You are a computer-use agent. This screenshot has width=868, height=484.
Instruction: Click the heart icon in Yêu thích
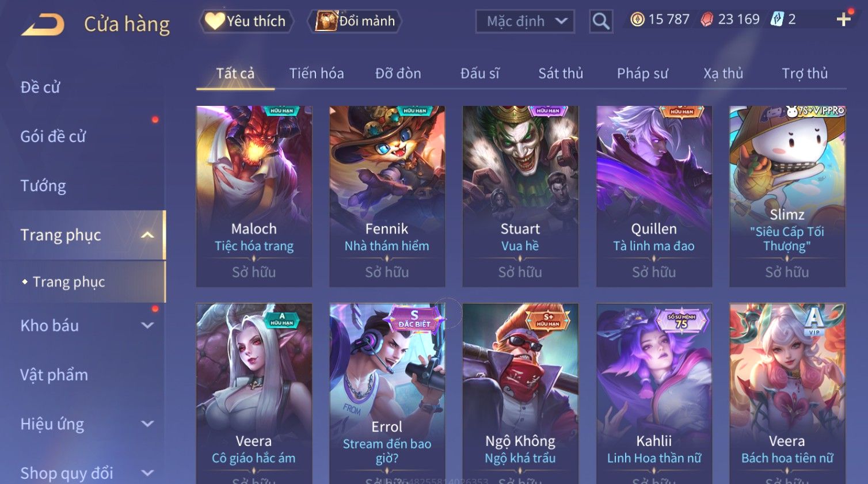coord(215,21)
